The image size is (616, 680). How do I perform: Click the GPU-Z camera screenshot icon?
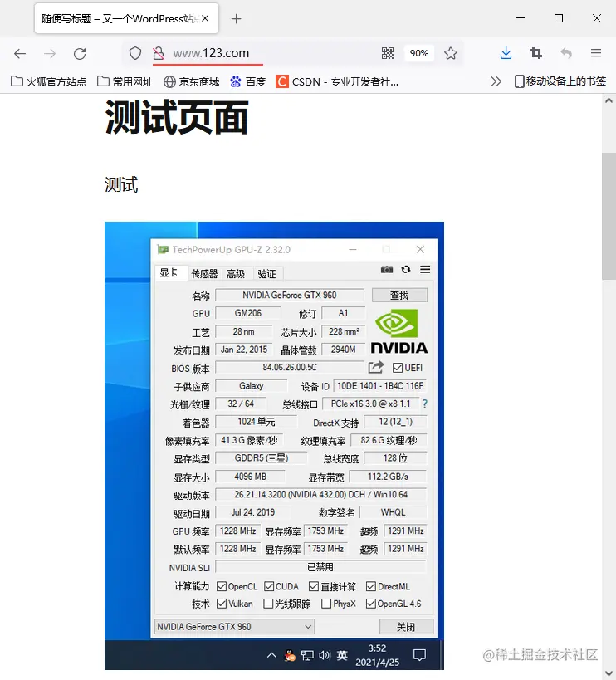point(387,270)
